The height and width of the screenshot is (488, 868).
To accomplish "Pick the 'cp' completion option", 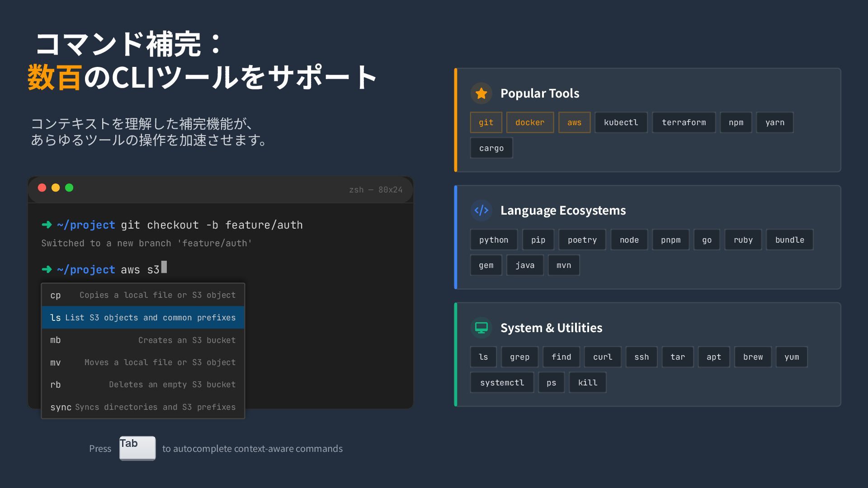I will point(143,295).
